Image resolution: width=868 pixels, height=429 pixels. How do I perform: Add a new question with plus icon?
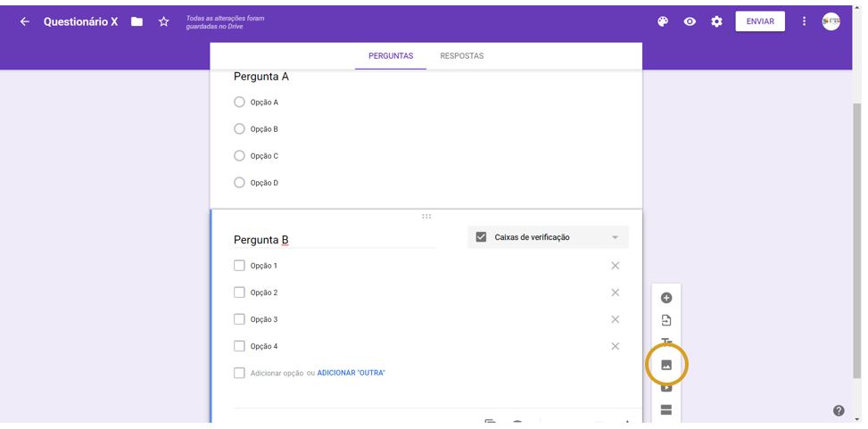[665, 298]
